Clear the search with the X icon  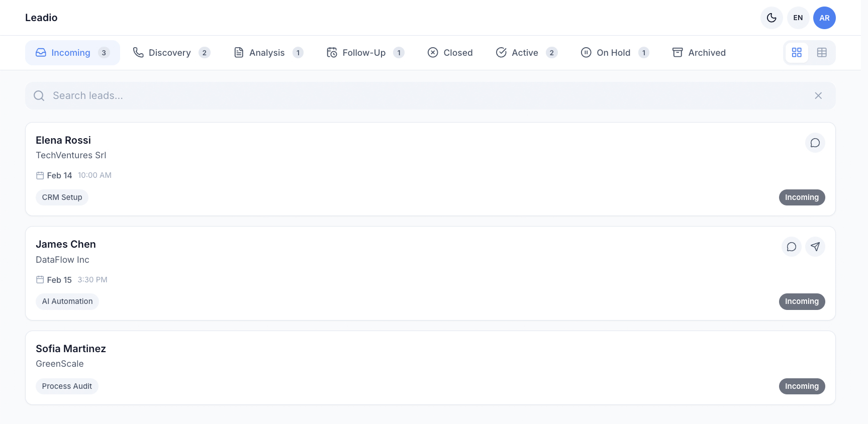[x=818, y=96]
